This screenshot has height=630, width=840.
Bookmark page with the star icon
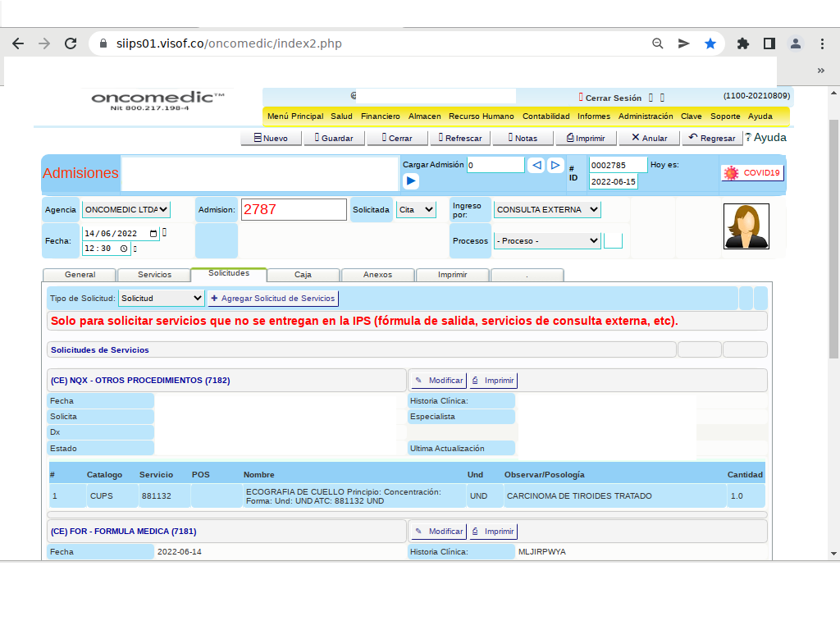pyautogui.click(x=710, y=43)
